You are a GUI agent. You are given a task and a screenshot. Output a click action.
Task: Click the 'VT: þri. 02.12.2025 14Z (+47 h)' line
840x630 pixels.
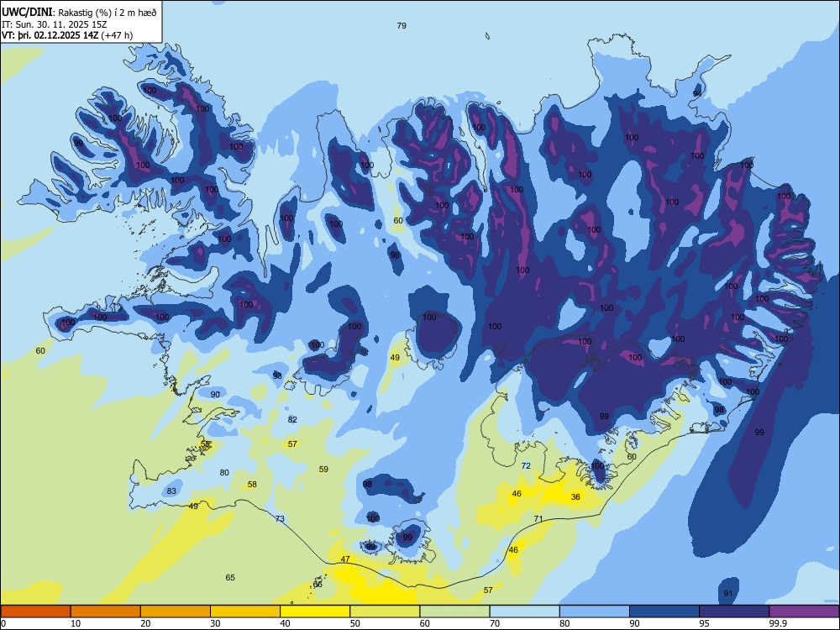pyautogui.click(x=67, y=35)
